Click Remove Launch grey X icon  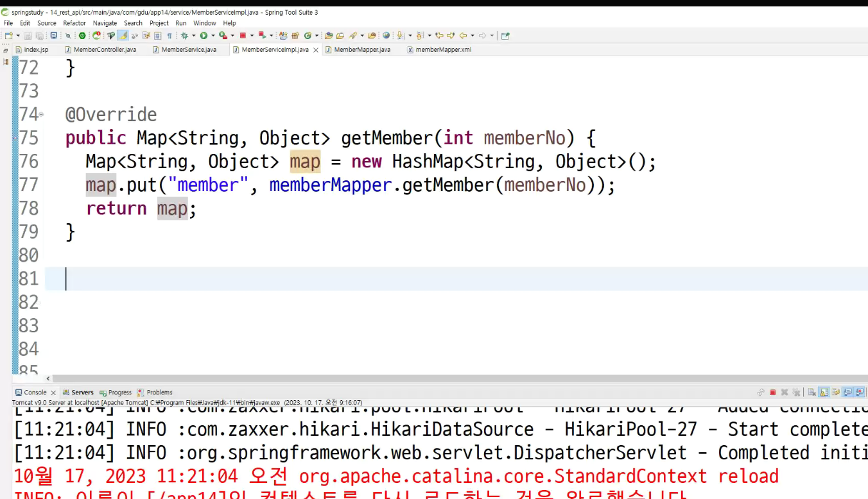pos(785,393)
